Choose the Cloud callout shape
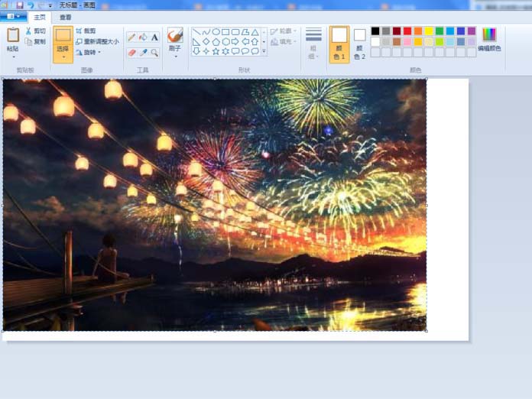 [255, 51]
